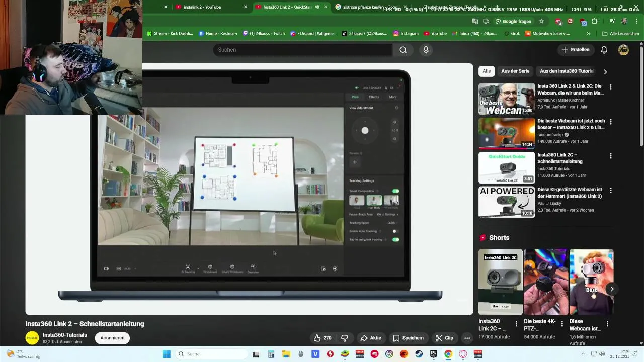Open Steam from the Windows taskbar
The height and width of the screenshot is (362, 644).
(419, 354)
